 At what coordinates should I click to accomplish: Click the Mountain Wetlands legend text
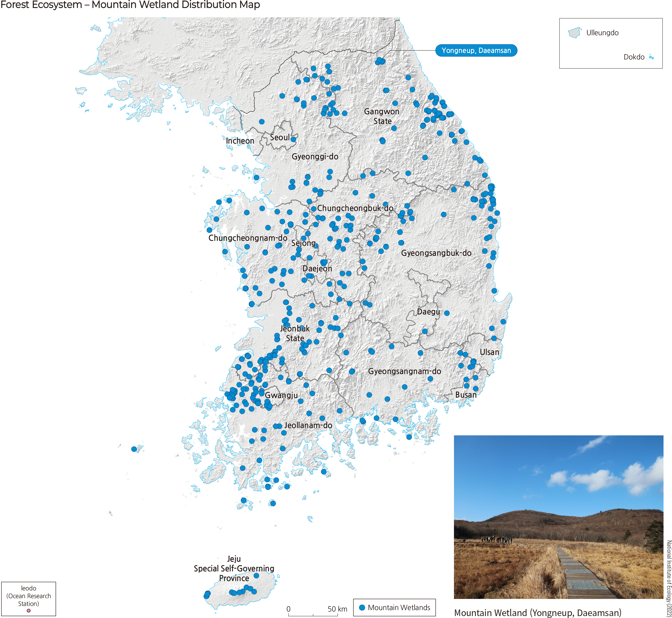399,608
